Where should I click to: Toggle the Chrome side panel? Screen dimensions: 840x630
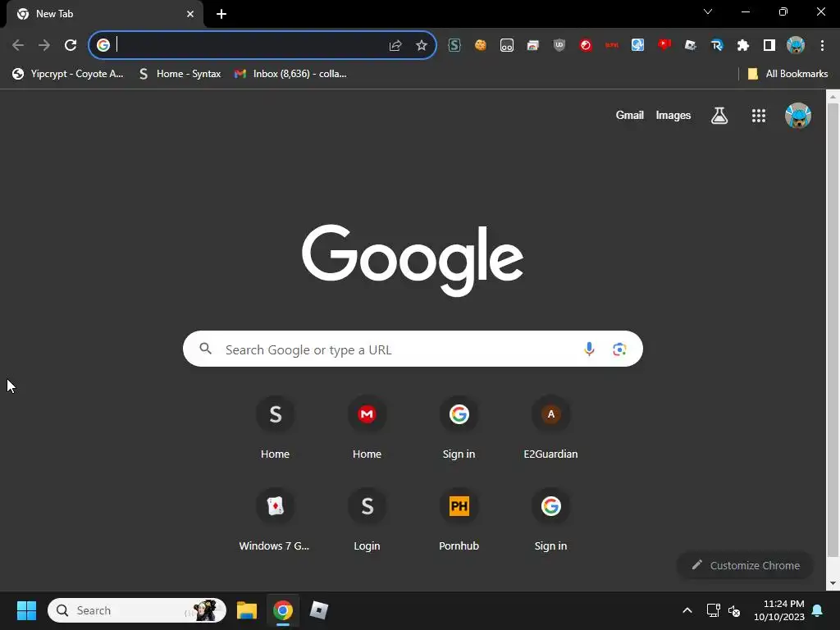pos(769,45)
